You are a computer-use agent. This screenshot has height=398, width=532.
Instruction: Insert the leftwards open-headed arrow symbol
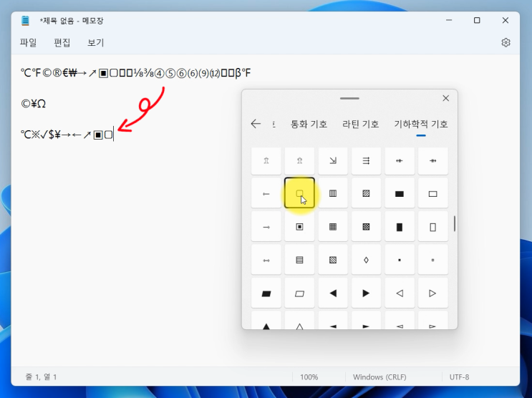coord(266,193)
